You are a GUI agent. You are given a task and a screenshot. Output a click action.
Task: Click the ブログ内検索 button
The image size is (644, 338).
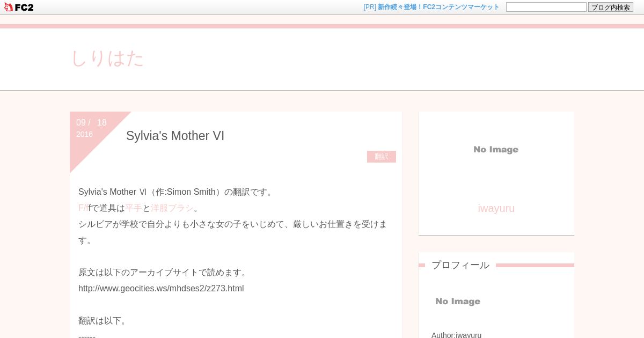point(611,7)
